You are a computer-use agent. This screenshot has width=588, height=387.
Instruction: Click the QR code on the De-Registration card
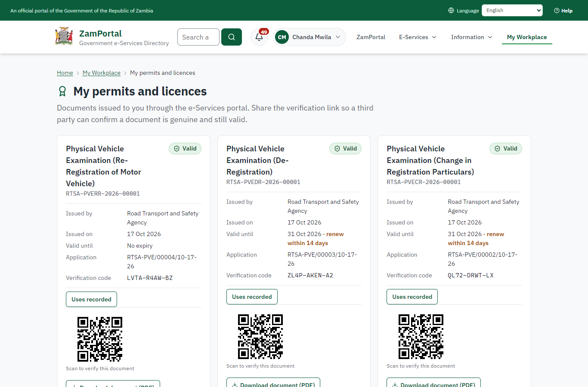coord(260,337)
